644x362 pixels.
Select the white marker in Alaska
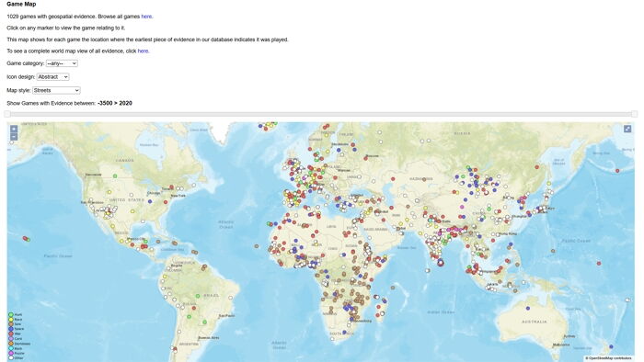tap(12, 141)
